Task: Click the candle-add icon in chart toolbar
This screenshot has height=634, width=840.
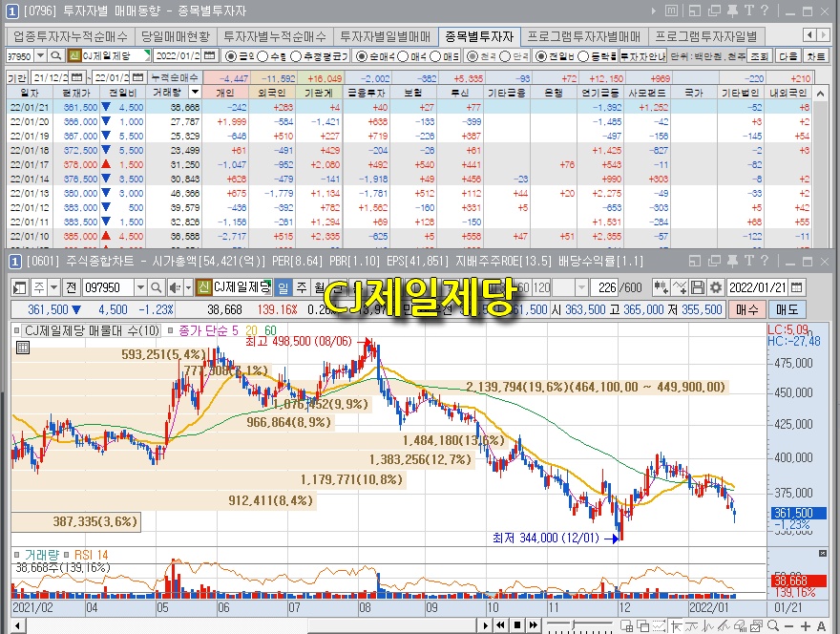Action: [661, 287]
